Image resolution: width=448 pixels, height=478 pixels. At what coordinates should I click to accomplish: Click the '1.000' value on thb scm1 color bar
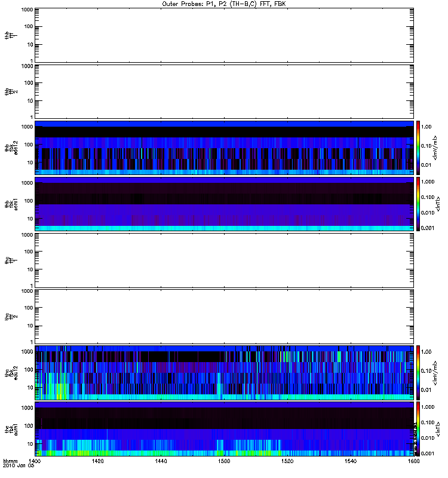pyautogui.click(x=428, y=182)
